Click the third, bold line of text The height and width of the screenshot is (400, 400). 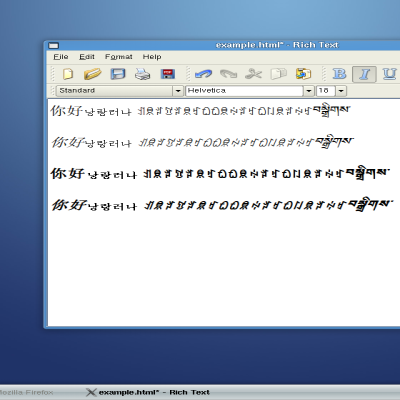[220, 173]
